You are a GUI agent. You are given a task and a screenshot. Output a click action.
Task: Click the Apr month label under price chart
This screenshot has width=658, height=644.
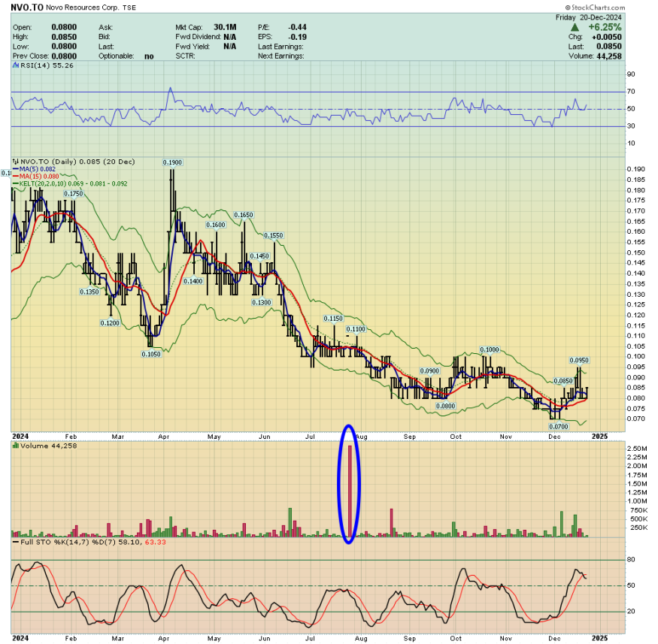164,437
